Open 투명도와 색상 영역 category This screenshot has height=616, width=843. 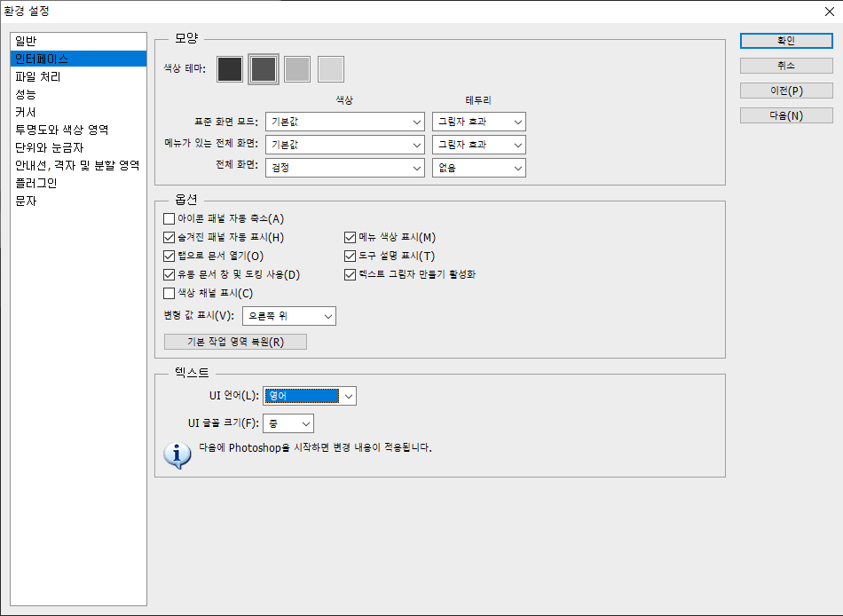pyautogui.click(x=78, y=130)
